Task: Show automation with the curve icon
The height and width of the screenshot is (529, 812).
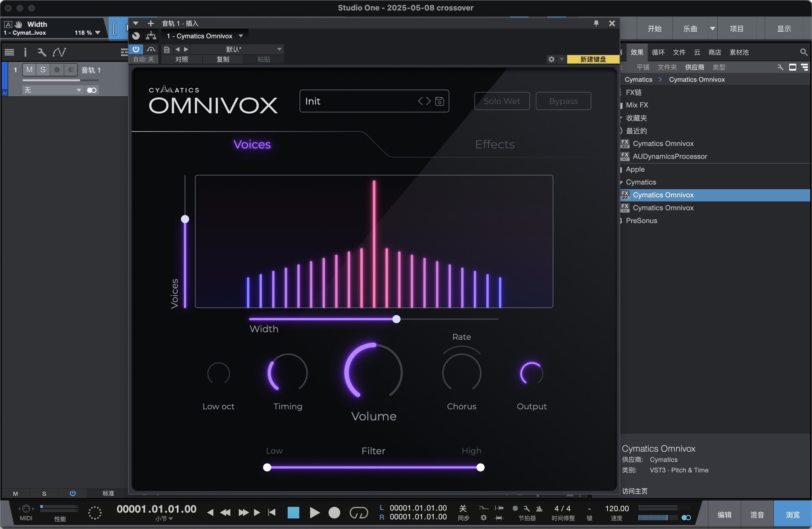Action: 59,52
